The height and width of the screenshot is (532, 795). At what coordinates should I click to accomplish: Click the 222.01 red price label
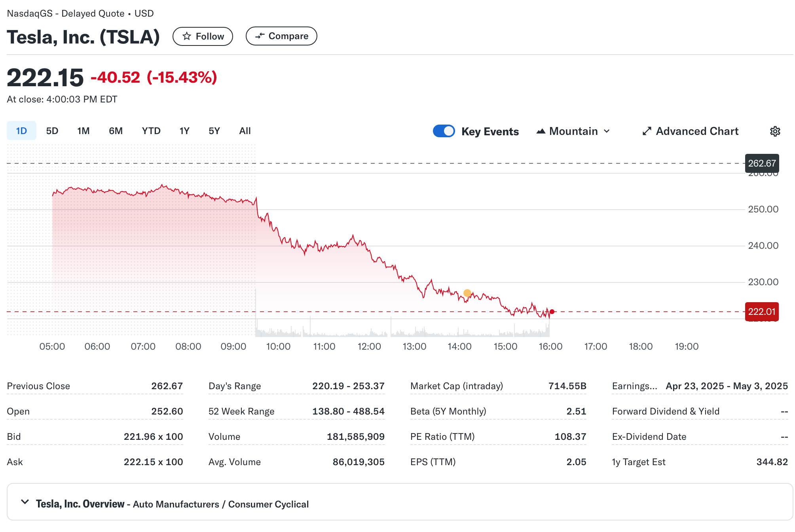[x=762, y=312]
